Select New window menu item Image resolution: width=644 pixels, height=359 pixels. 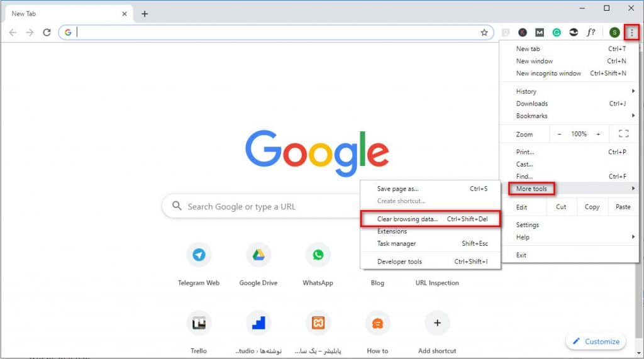[569, 61]
